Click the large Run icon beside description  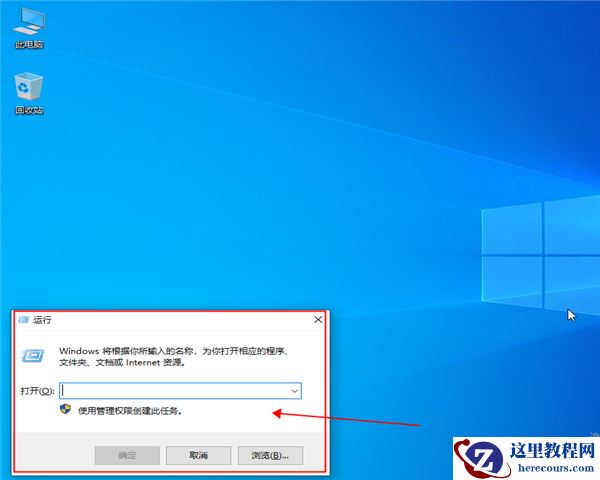coord(33,356)
